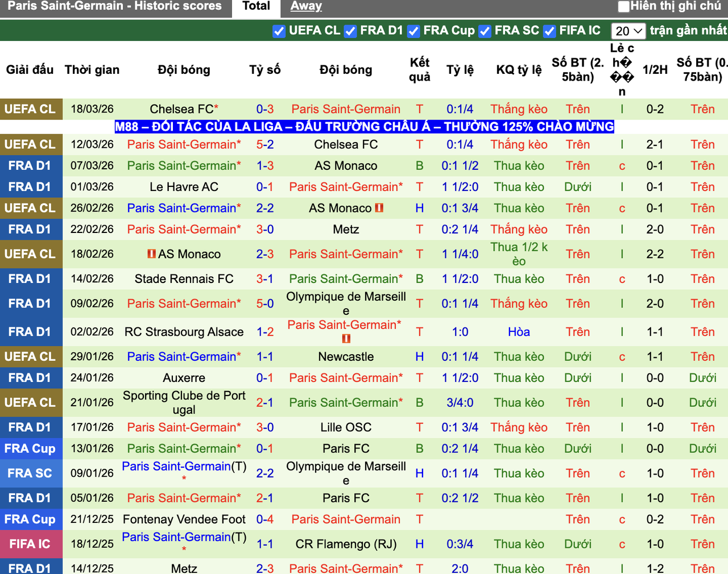Click the Kết quả column header
Viewport: 728px width, 574px height.
[420, 70]
